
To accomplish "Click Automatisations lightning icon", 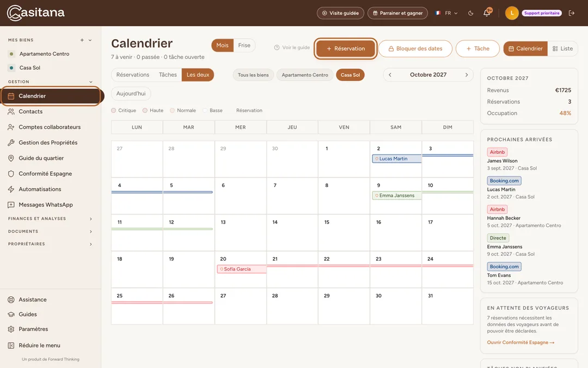I will (11, 189).
